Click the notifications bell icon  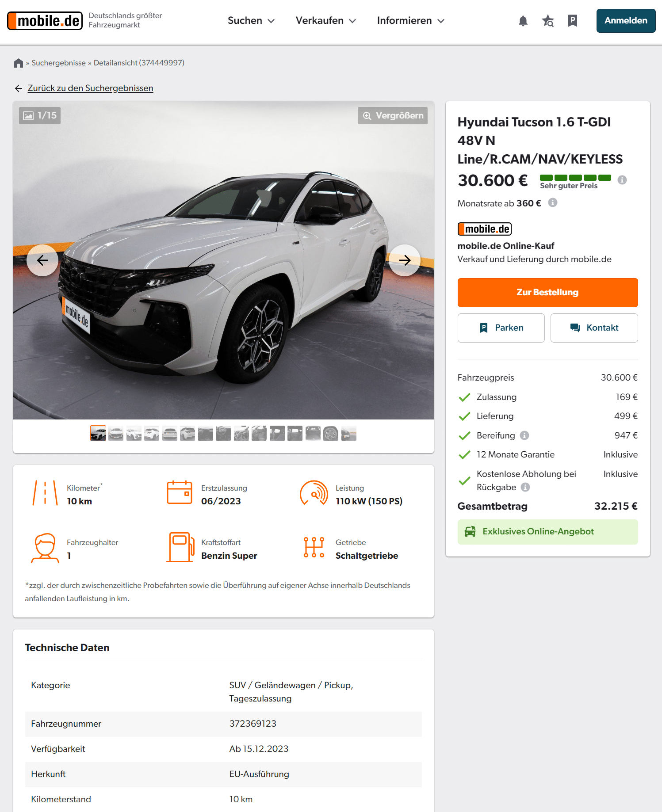[x=523, y=21]
